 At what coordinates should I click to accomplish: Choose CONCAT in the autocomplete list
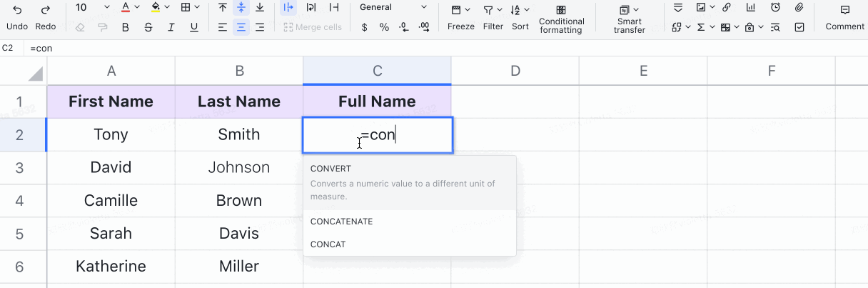coord(328,244)
